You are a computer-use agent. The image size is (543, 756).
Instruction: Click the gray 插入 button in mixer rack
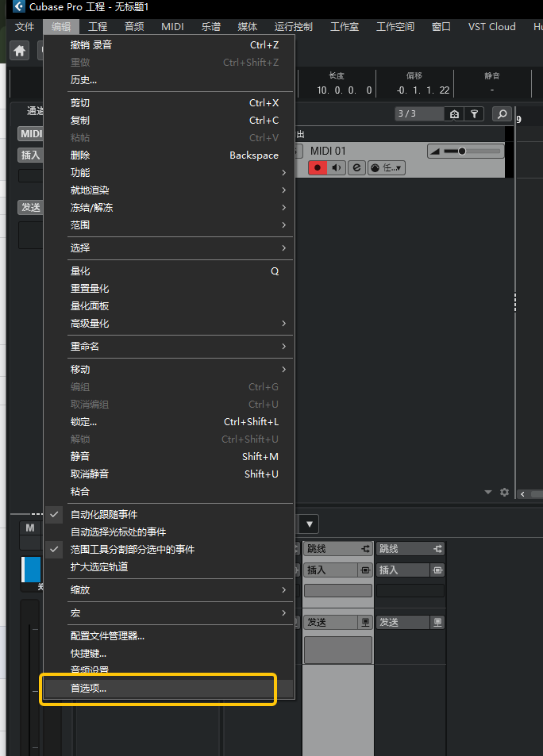coord(330,570)
